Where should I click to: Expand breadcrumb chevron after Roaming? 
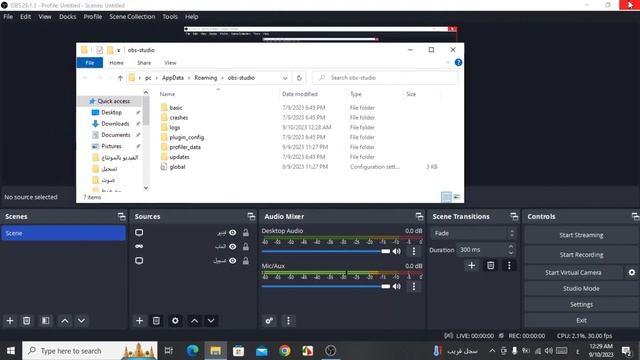click(x=222, y=78)
